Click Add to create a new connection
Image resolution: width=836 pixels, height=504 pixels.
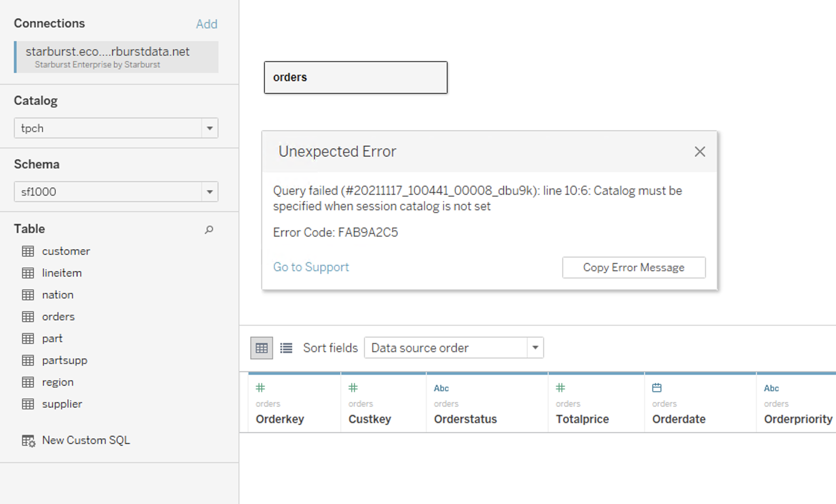point(207,24)
